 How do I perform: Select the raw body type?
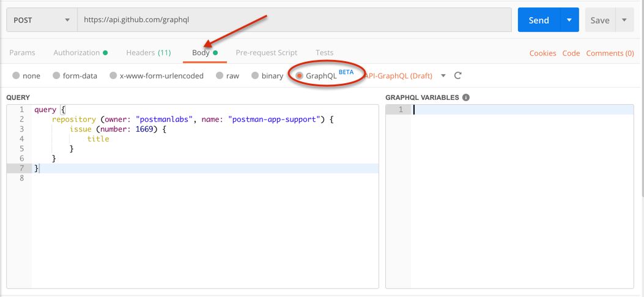point(220,76)
